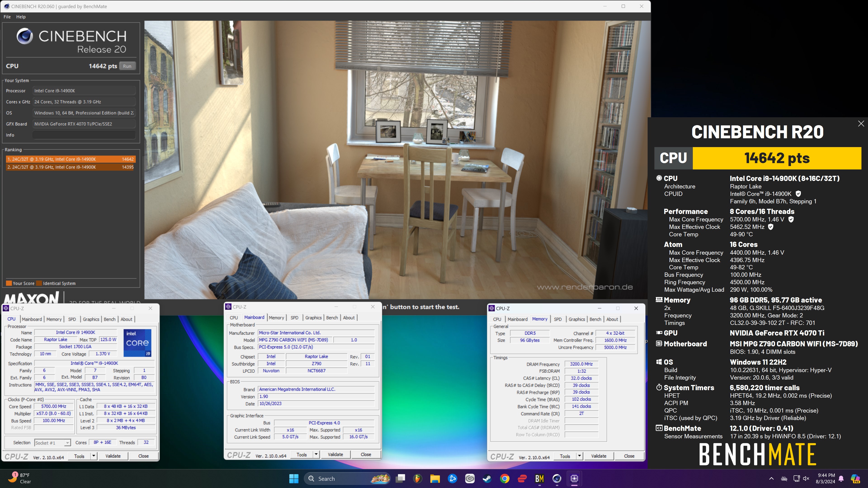Image resolution: width=868 pixels, height=488 pixels.
Task: Open Socket #1 selection dropdown in CPU-Z
Action: tap(53, 443)
